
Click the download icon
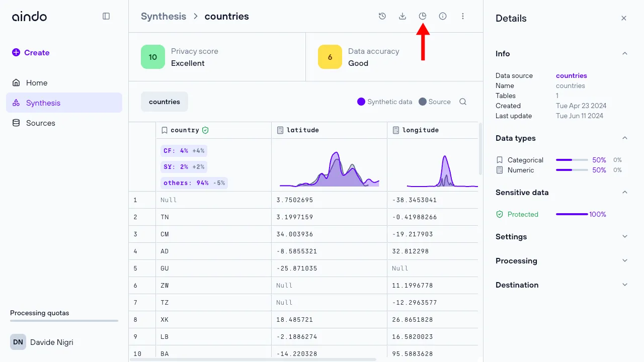click(x=403, y=16)
